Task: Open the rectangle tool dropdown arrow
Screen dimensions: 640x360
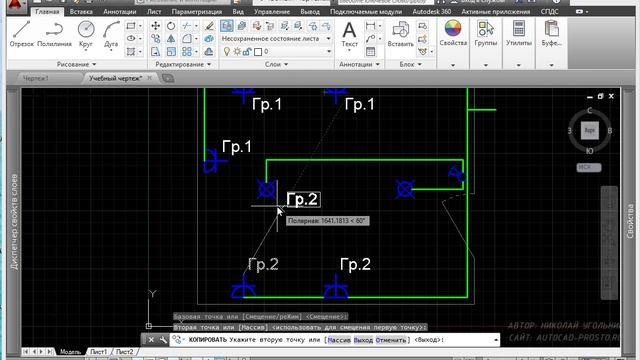Action: 140,26
